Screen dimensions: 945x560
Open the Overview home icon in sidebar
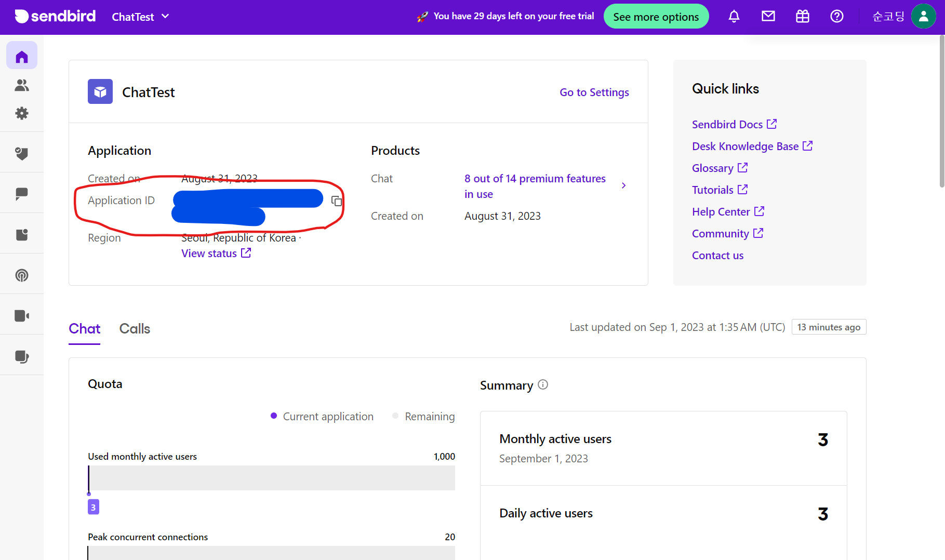point(22,56)
